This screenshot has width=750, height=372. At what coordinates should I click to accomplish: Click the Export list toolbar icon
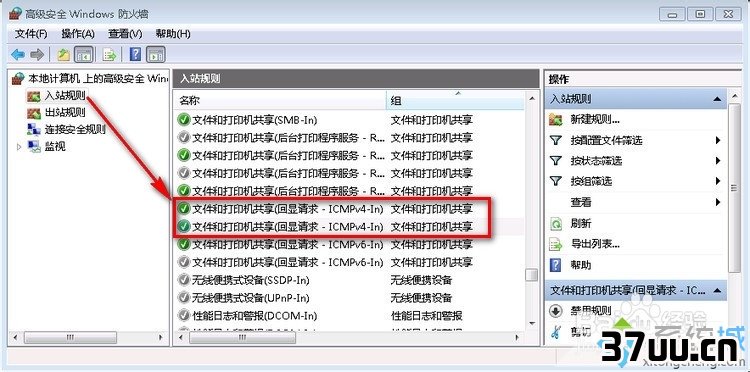pos(110,55)
